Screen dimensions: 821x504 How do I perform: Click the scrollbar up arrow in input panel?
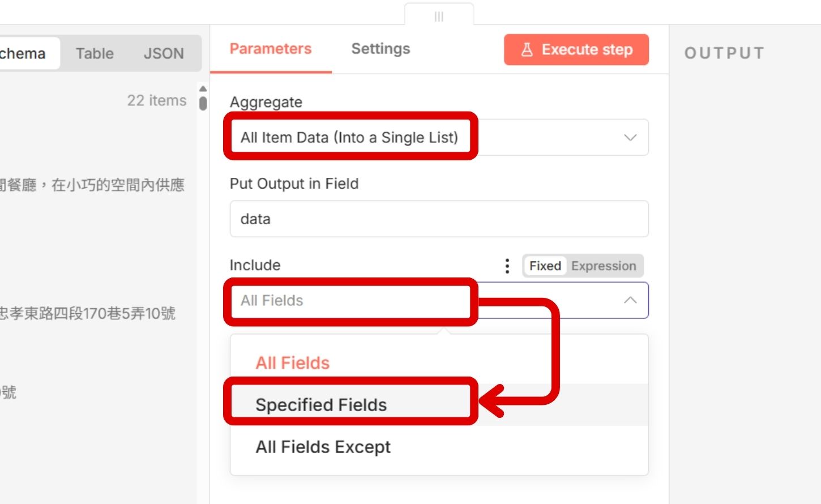point(203,89)
